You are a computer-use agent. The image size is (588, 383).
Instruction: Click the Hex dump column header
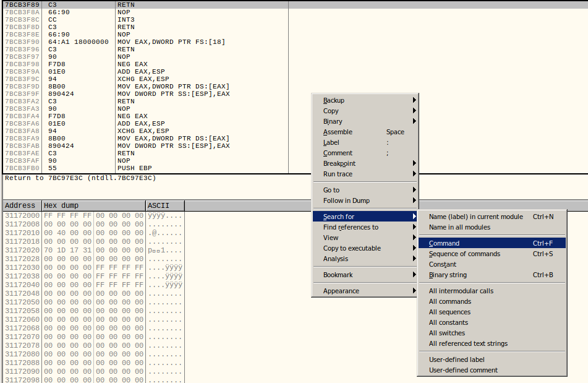point(93,205)
